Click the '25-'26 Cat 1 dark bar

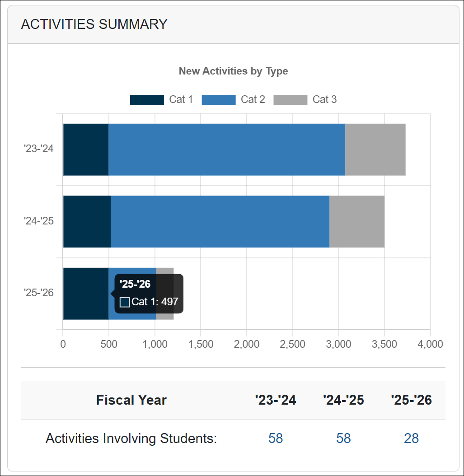coord(86,294)
